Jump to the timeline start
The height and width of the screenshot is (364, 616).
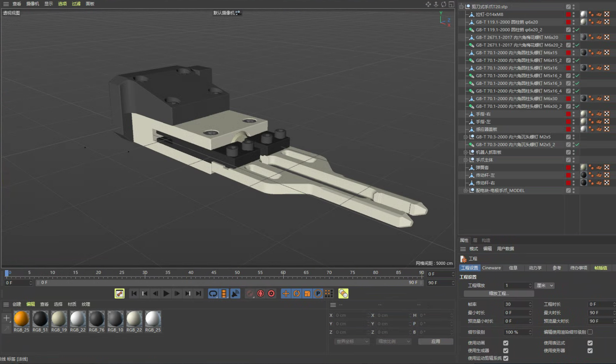coord(134,294)
